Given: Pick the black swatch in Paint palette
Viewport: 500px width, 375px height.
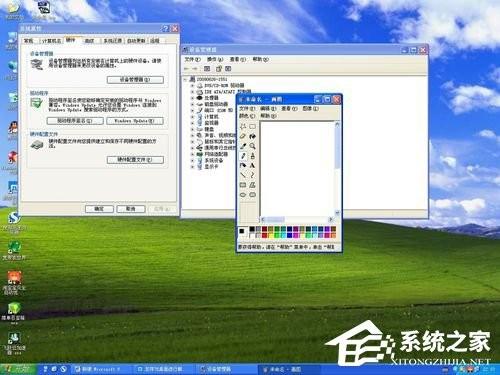Looking at the screenshot, I should tap(252, 229).
